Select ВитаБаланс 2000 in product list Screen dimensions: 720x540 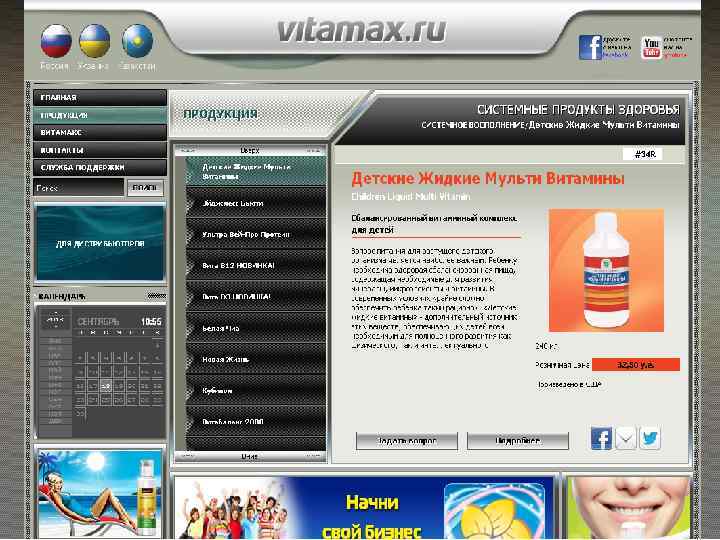[x=255, y=421]
